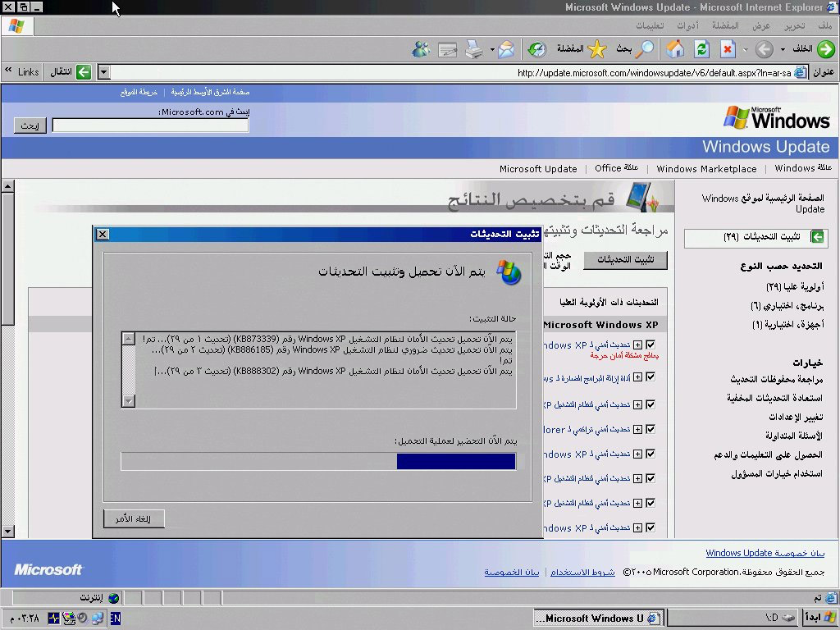Expand the malicious software removal tool entry

pyautogui.click(x=637, y=377)
